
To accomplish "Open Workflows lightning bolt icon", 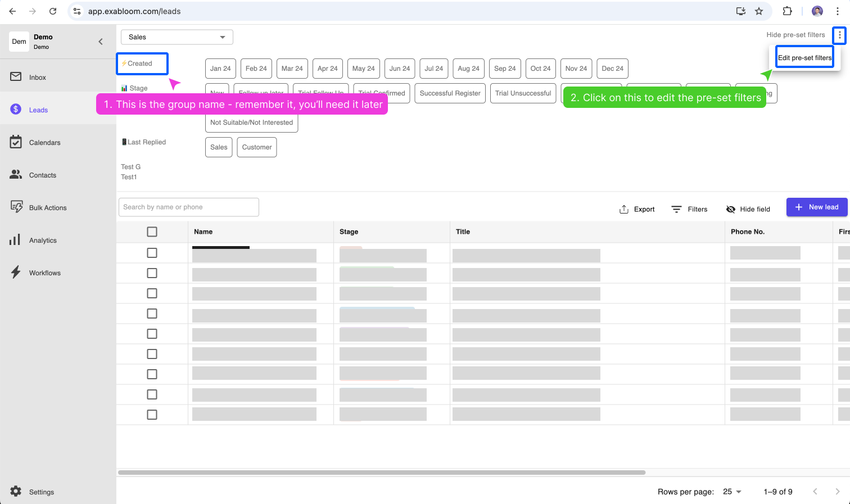I will (16, 273).
